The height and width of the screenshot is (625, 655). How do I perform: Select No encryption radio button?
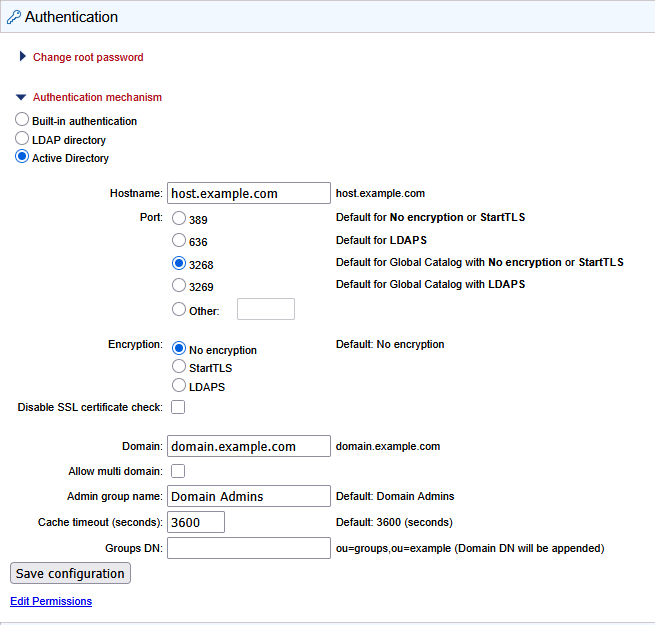click(x=179, y=348)
